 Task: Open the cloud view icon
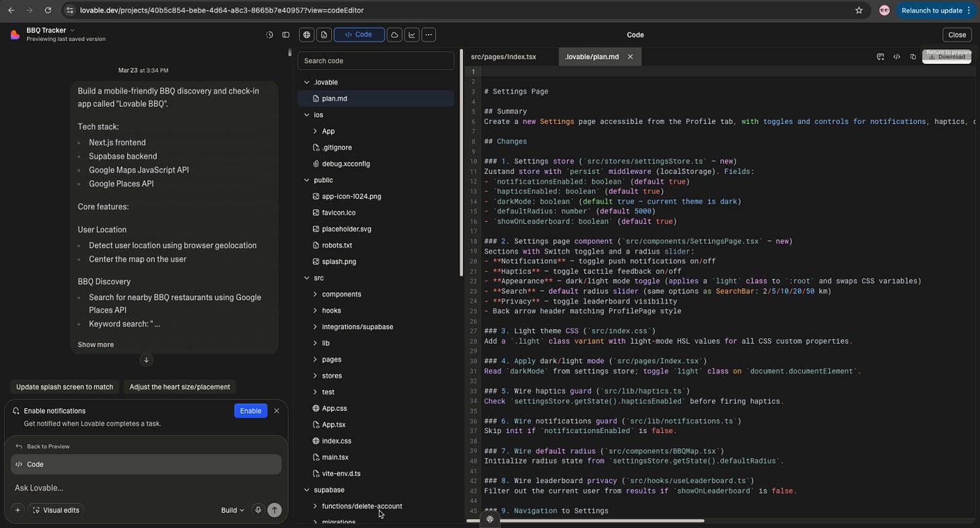pyautogui.click(x=394, y=34)
